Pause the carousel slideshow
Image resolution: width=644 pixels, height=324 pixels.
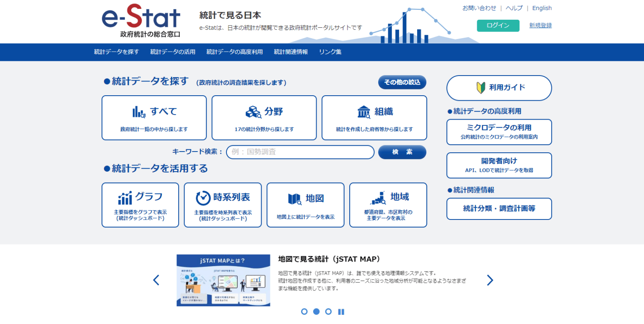(x=341, y=311)
